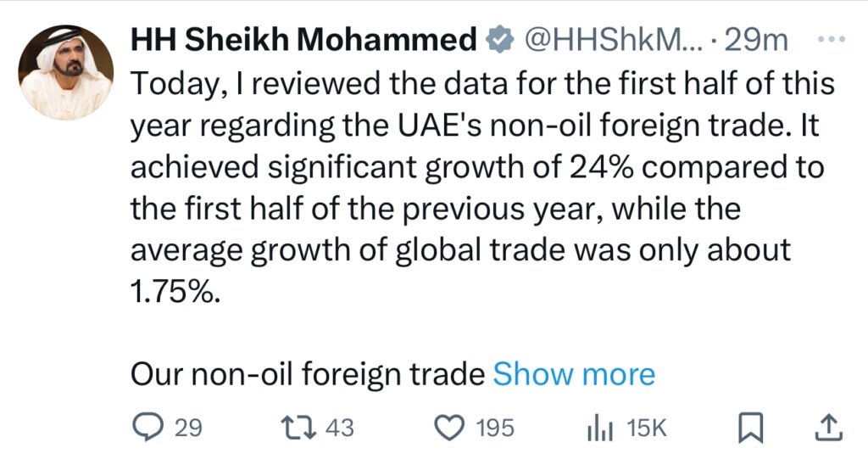Open the reply speech-bubble icon
Image resolution: width=868 pixels, height=459 pixels.
[x=147, y=428]
